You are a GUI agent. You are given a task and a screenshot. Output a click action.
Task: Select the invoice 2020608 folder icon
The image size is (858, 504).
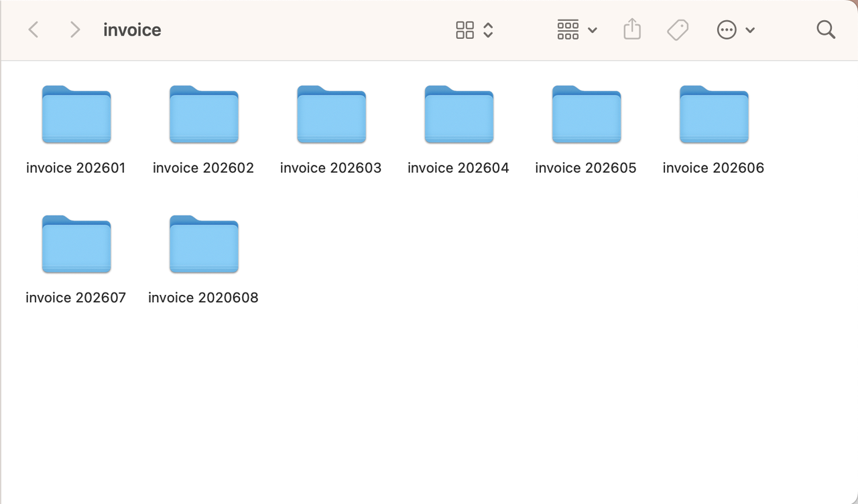204,244
